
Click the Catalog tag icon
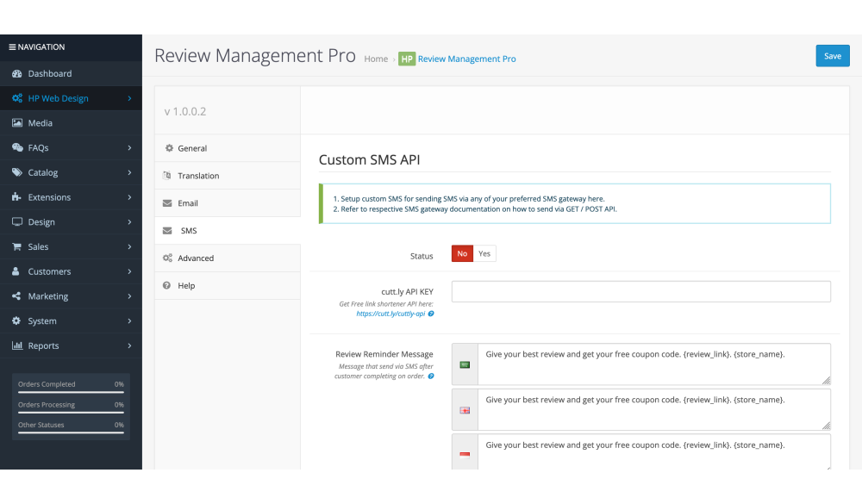tap(17, 172)
